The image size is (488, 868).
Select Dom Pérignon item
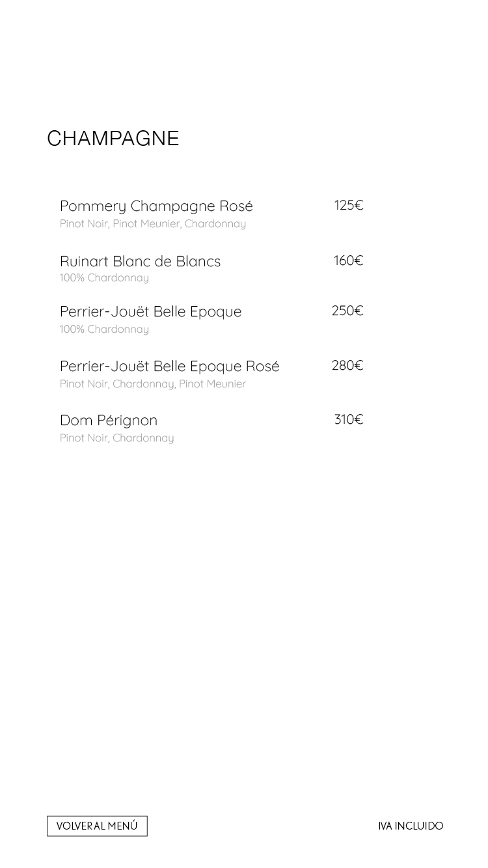109,420
